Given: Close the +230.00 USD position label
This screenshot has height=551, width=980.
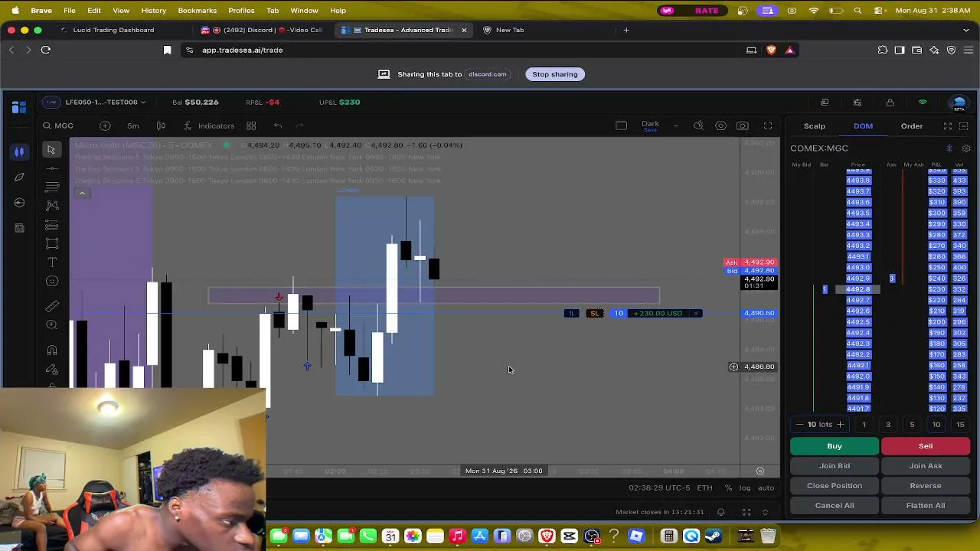Looking at the screenshot, I should [696, 313].
